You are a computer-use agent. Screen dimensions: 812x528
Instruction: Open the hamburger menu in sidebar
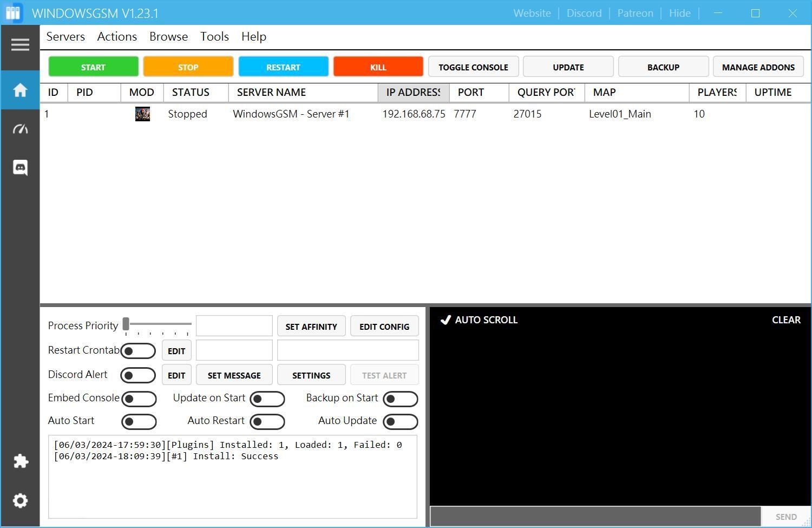pyautogui.click(x=20, y=44)
